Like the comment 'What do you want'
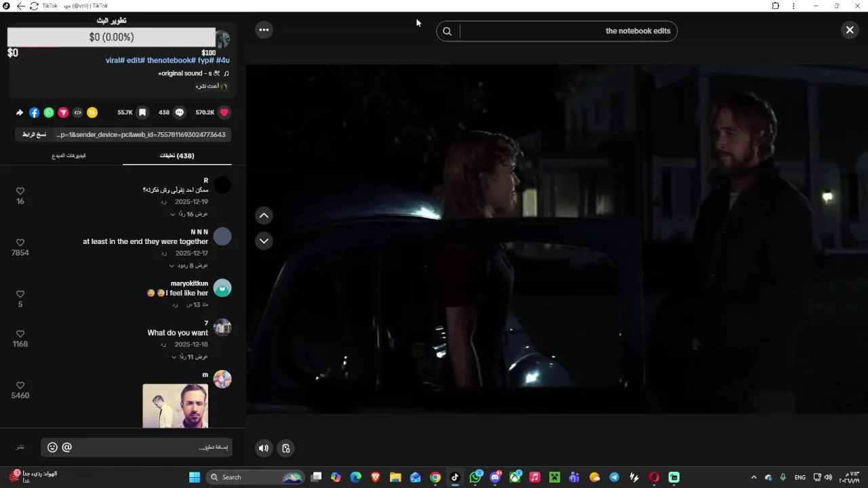The width and height of the screenshot is (868, 488). pos(20,334)
